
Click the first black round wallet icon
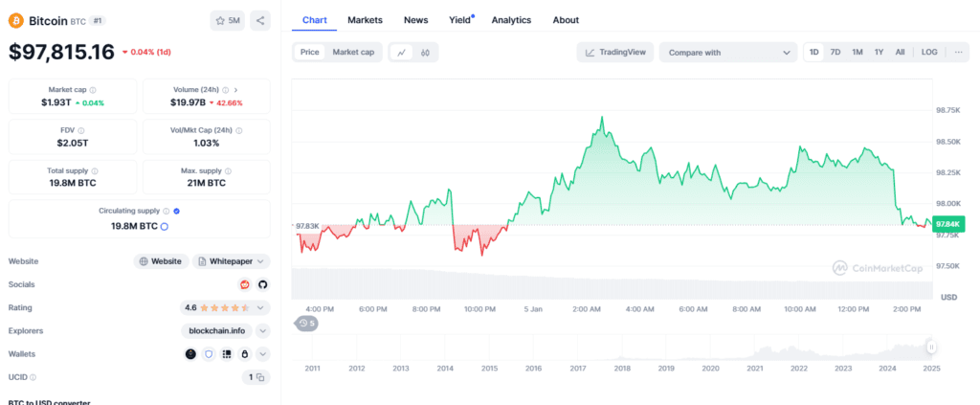(x=190, y=353)
